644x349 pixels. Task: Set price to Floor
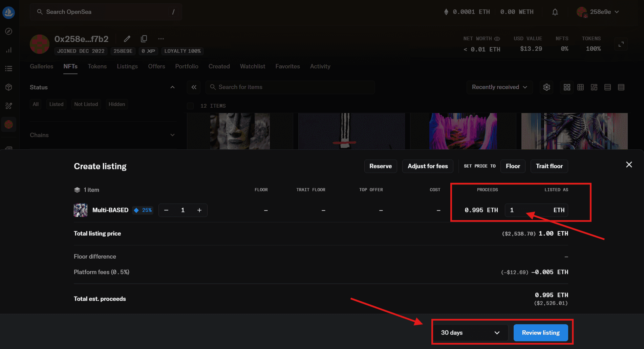(513, 166)
